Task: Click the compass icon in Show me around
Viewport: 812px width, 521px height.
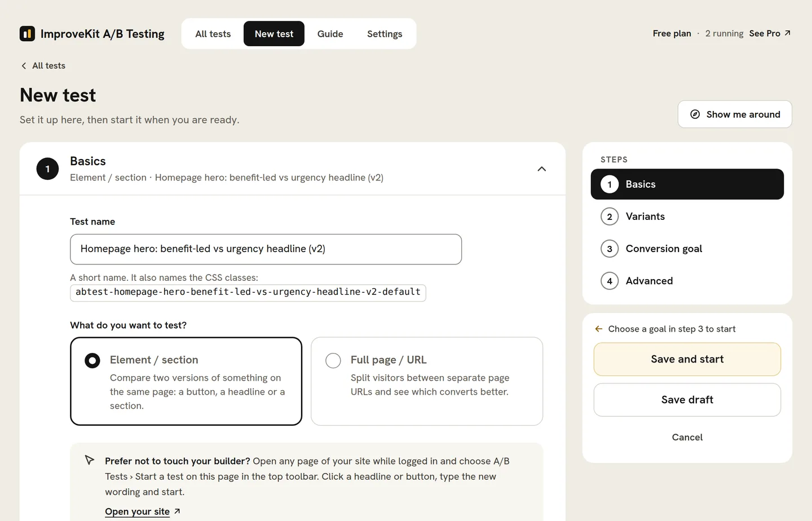Action: coord(695,114)
